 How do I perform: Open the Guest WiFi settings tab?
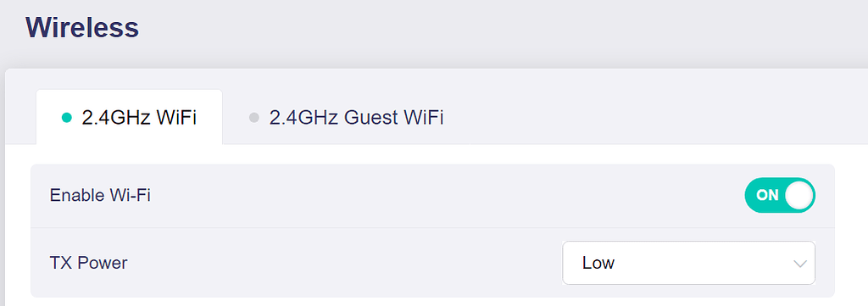click(x=347, y=117)
